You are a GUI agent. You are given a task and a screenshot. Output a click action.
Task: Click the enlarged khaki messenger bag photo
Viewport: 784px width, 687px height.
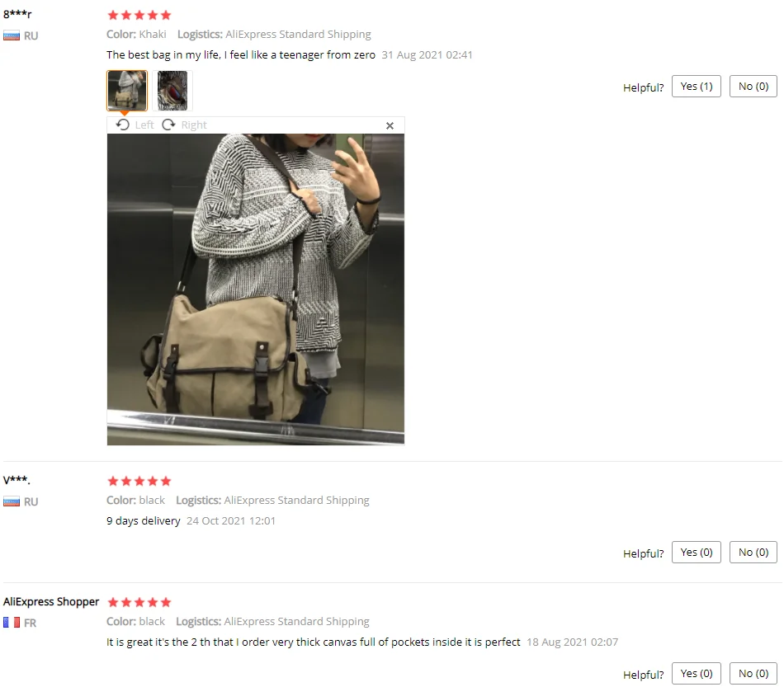tap(256, 289)
